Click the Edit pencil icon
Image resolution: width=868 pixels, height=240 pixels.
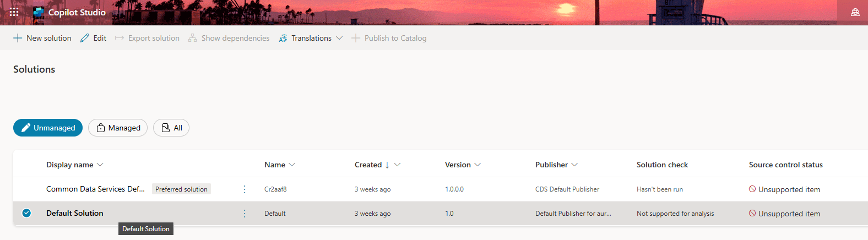[x=84, y=38]
